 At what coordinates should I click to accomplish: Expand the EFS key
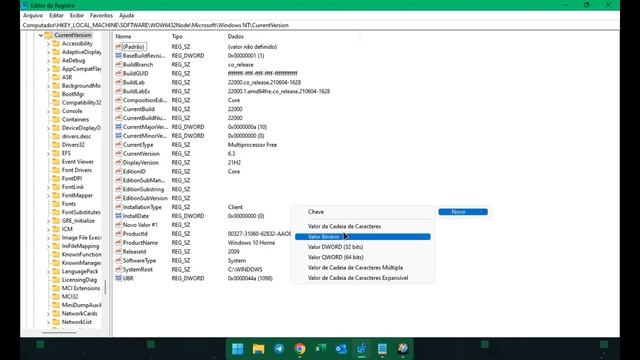[48, 153]
